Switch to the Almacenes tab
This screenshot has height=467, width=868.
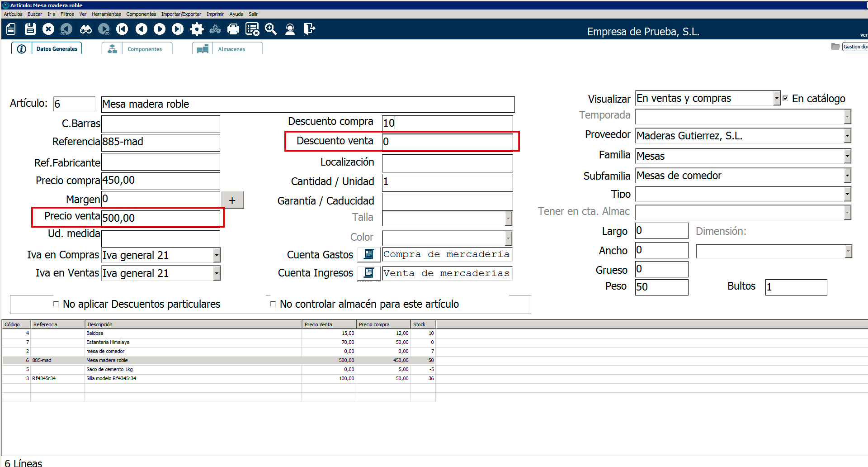(231, 49)
